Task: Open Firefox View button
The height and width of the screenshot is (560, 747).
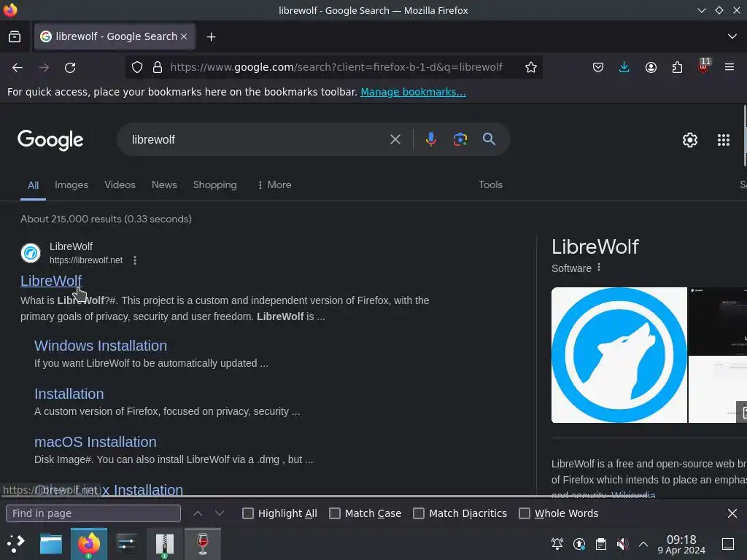Action: coord(15,36)
